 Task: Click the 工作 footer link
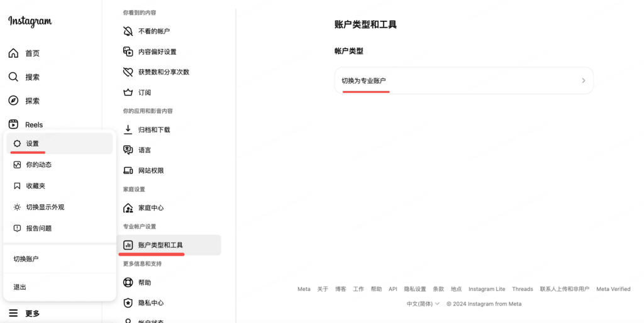pos(358,289)
